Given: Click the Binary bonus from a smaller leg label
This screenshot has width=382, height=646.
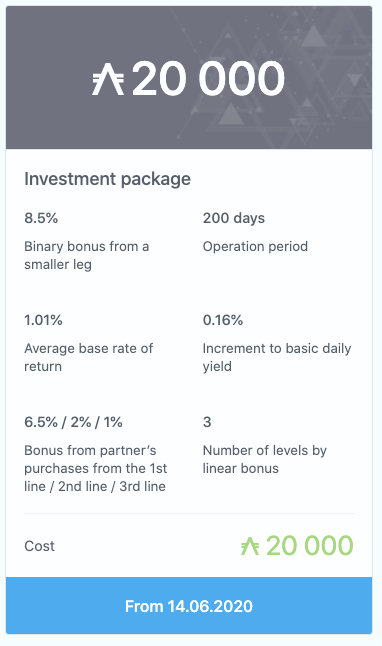Looking at the screenshot, I should tap(87, 255).
